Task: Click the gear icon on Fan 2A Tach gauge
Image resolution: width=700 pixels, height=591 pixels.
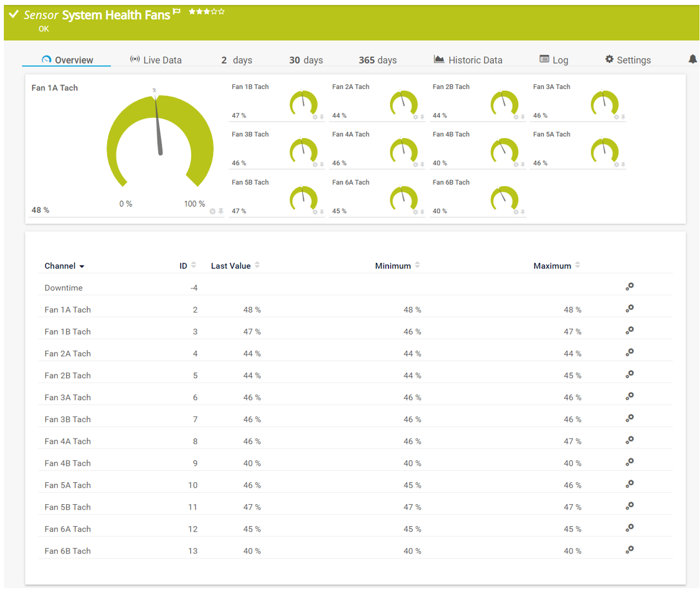Action: [415, 117]
